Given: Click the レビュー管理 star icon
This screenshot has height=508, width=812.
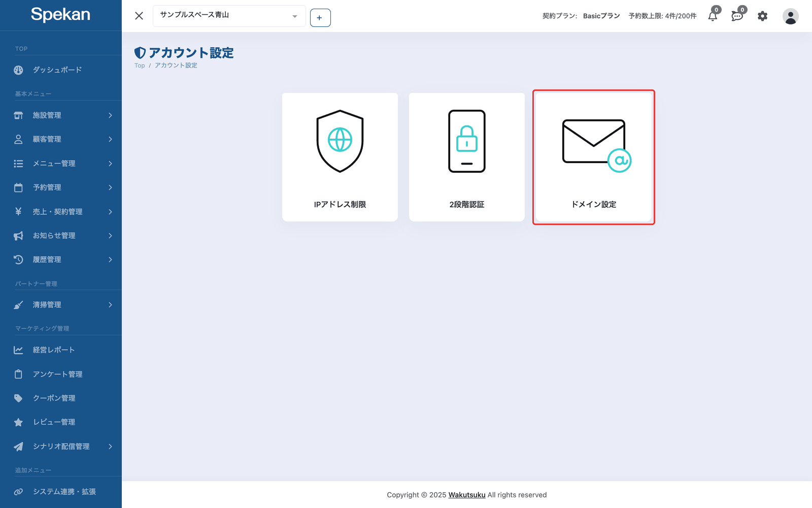Looking at the screenshot, I should pyautogui.click(x=18, y=422).
